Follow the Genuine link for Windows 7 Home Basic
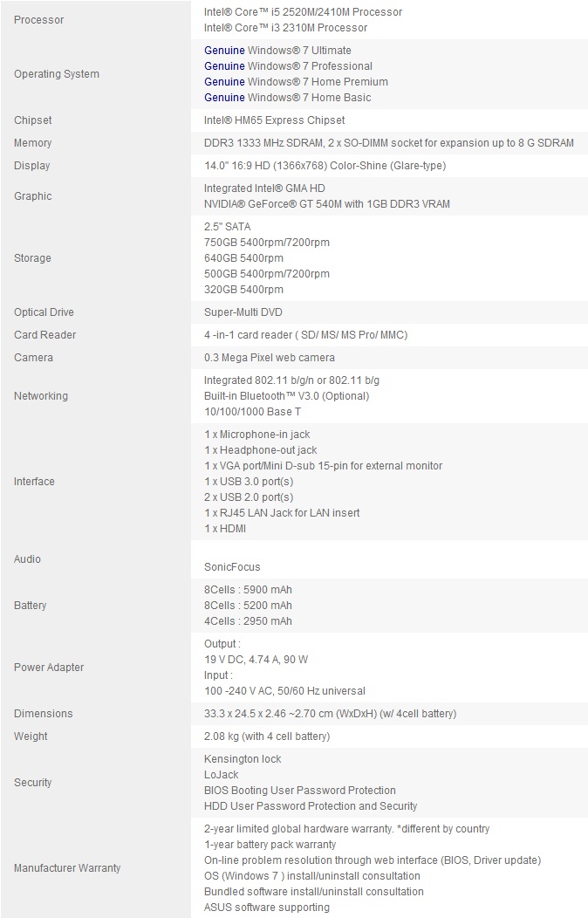588x918 pixels. click(x=224, y=98)
